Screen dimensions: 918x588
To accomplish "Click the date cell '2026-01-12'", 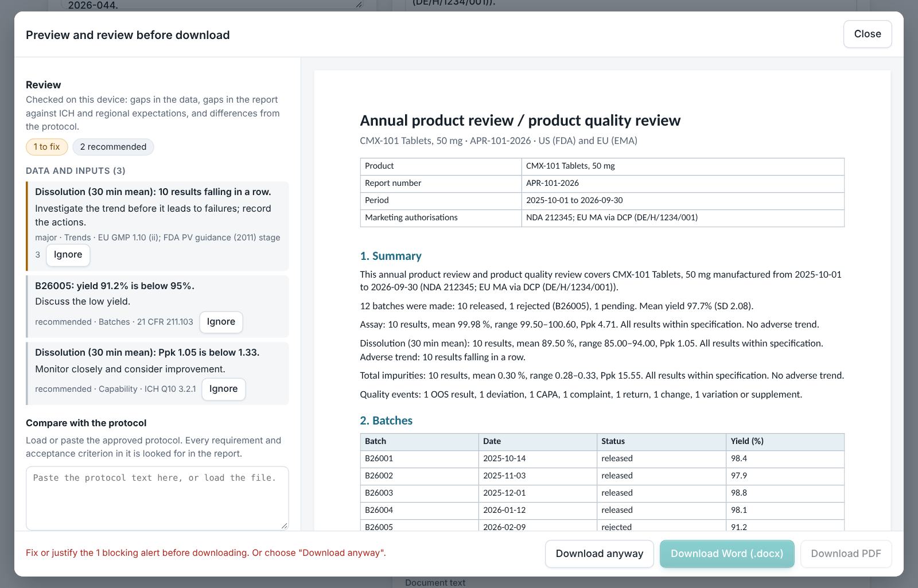I will 538,511.
